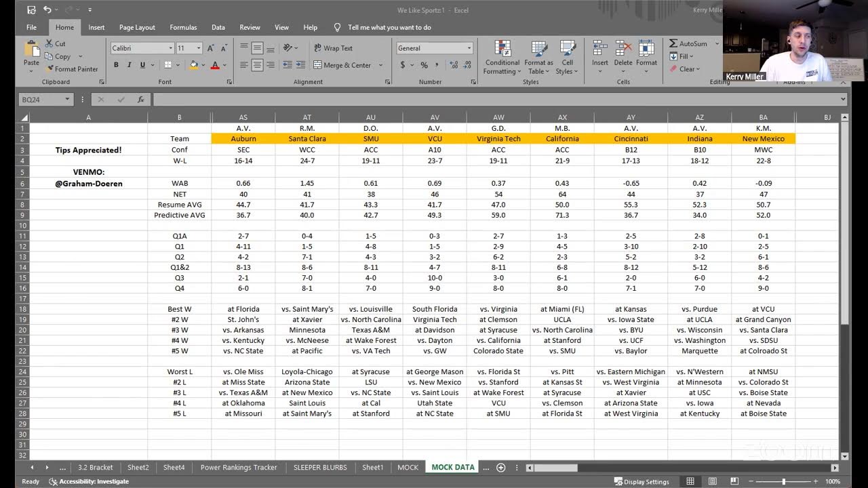Expand the Name Box dropdown
868x488 pixels.
67,100
